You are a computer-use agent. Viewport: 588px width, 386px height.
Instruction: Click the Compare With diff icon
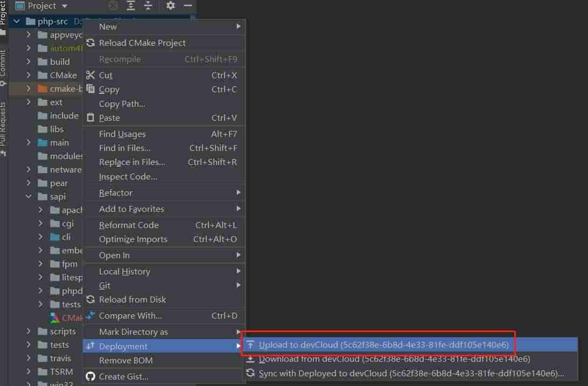click(x=90, y=315)
